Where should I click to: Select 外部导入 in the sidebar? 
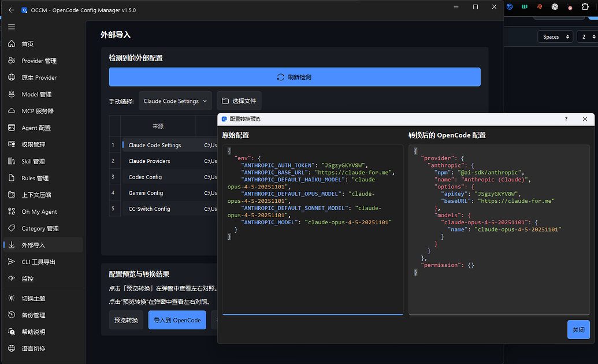coord(43,245)
